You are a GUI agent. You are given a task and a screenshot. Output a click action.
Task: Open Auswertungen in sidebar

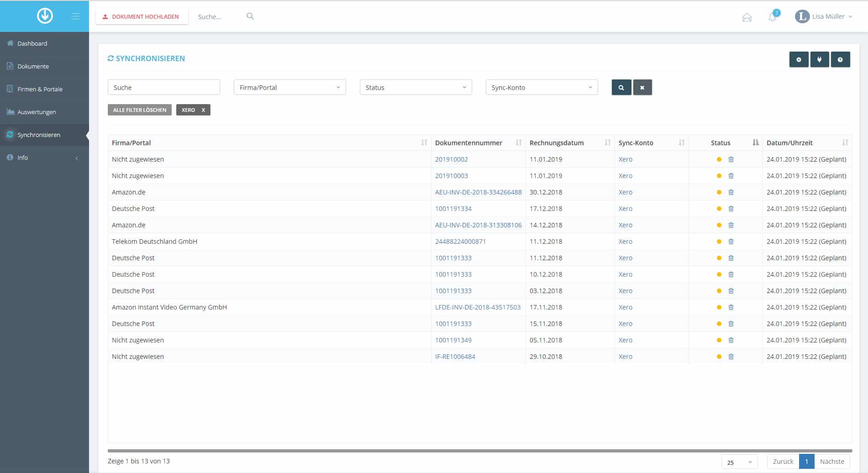click(44, 112)
